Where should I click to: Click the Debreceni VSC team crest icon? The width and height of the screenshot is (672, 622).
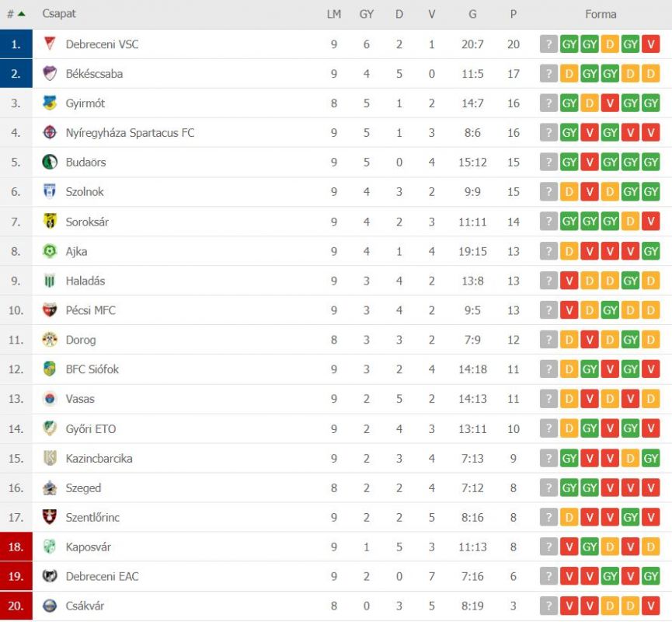[50, 44]
